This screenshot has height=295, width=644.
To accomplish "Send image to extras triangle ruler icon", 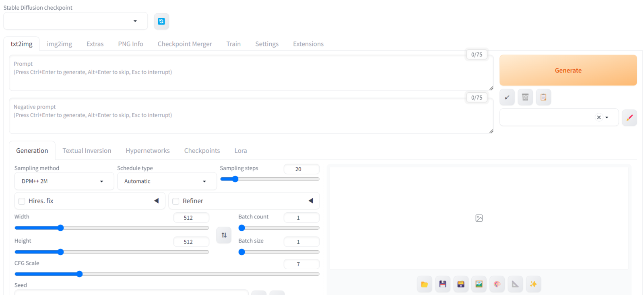I will (x=515, y=284).
